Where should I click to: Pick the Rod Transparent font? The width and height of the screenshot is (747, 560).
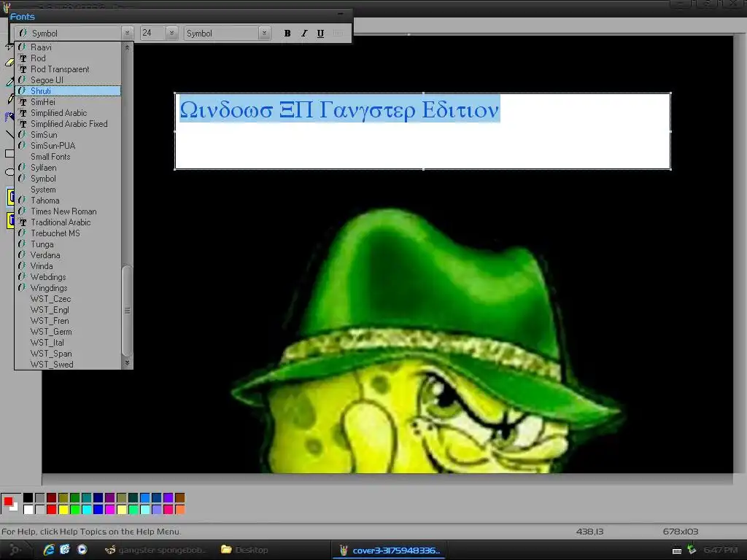tap(68, 69)
